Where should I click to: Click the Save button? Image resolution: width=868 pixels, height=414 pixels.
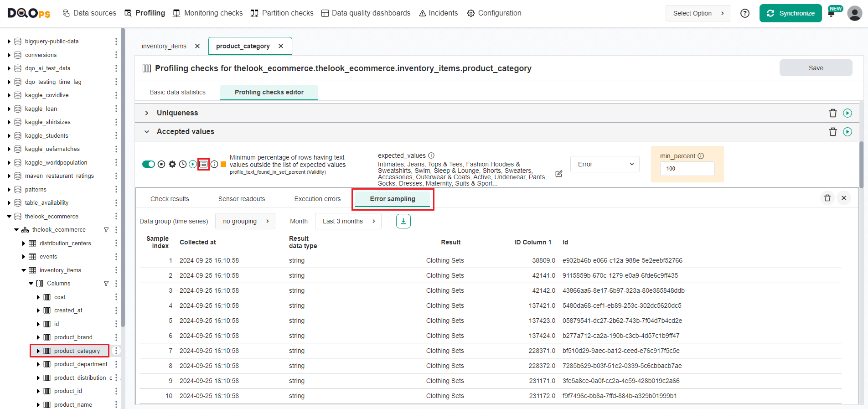pyautogui.click(x=816, y=68)
